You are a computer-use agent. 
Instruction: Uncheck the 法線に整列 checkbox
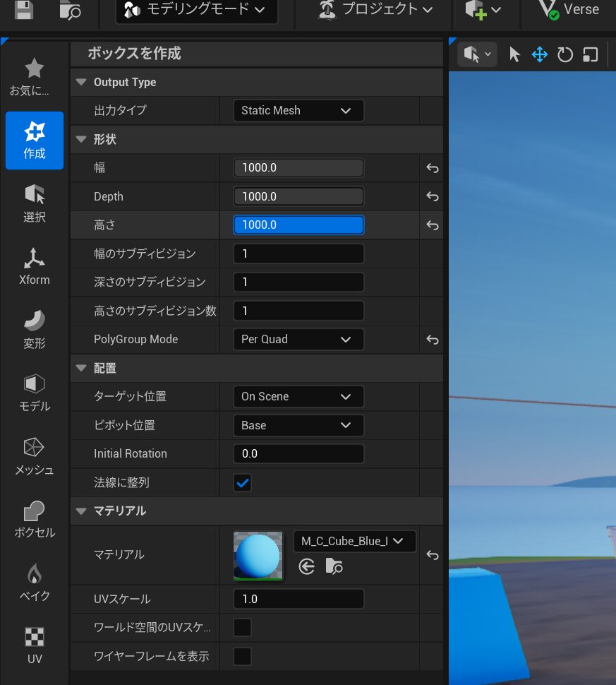click(x=242, y=483)
